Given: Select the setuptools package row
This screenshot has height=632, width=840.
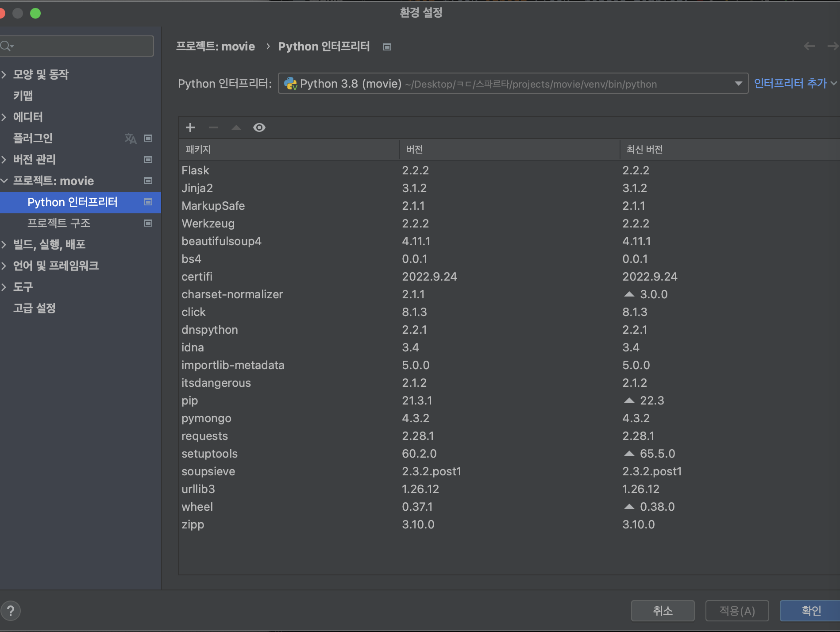Looking at the screenshot, I should point(509,454).
